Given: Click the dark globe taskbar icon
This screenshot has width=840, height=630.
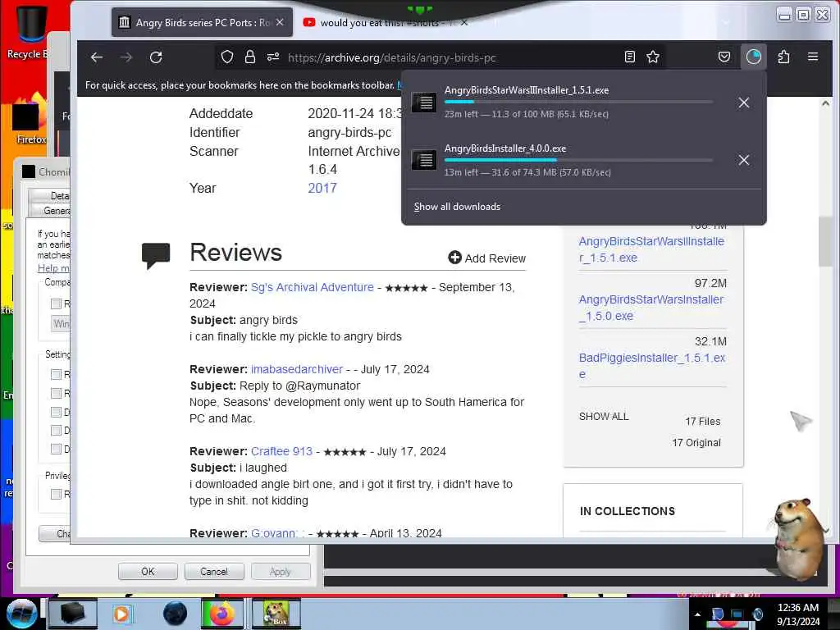Looking at the screenshot, I should pyautogui.click(x=176, y=614).
